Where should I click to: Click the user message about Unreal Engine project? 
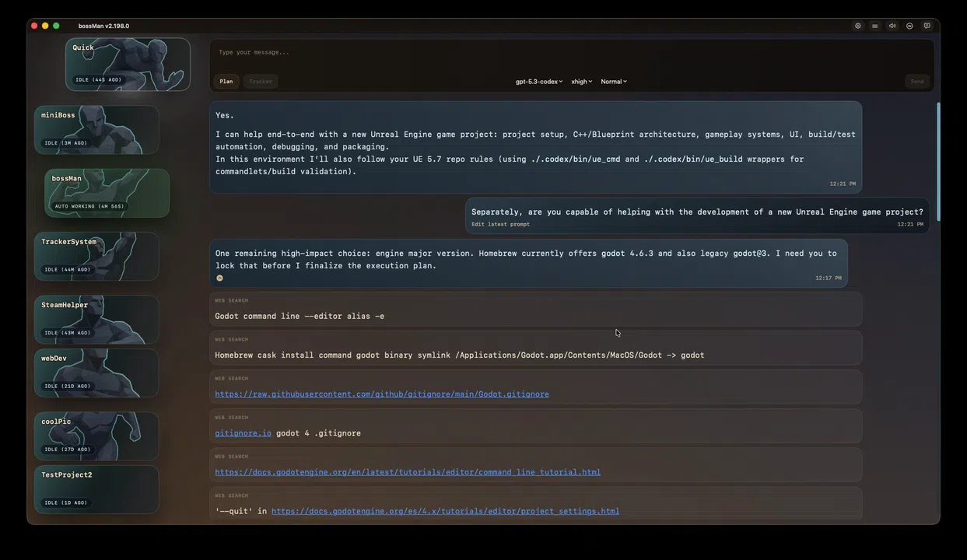coord(697,215)
